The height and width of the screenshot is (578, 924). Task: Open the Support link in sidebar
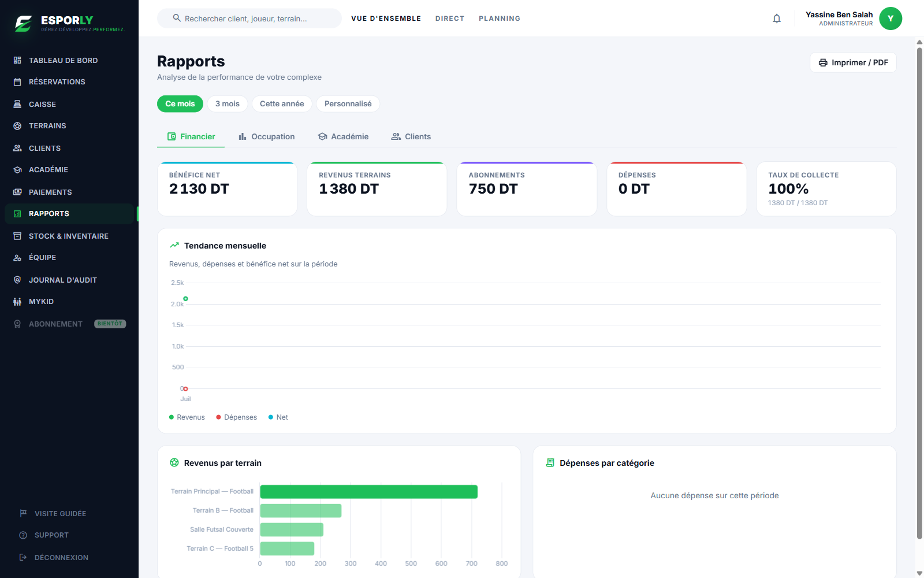(51, 535)
